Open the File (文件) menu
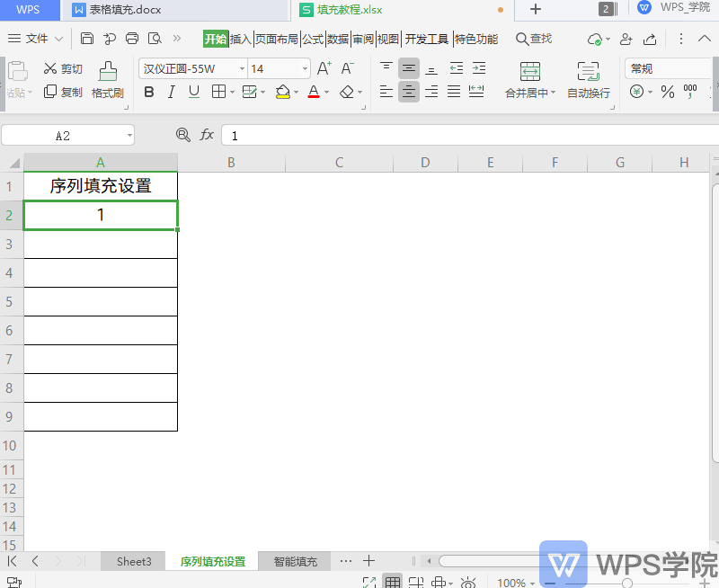 (x=35, y=39)
